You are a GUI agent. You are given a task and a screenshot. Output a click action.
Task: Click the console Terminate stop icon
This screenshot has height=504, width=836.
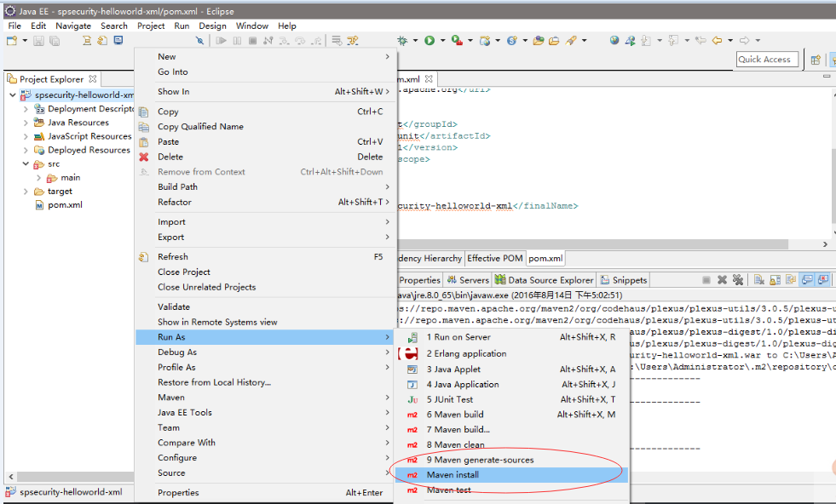(706, 280)
